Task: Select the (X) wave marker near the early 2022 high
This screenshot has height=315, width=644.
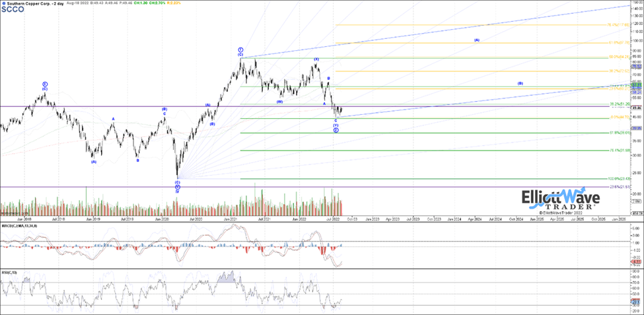Action: 316,59
